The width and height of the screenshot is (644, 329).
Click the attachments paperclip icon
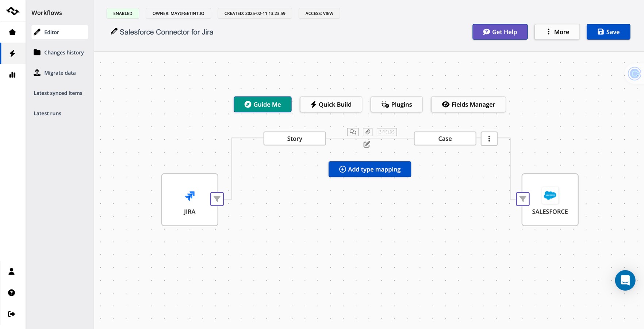(x=368, y=132)
